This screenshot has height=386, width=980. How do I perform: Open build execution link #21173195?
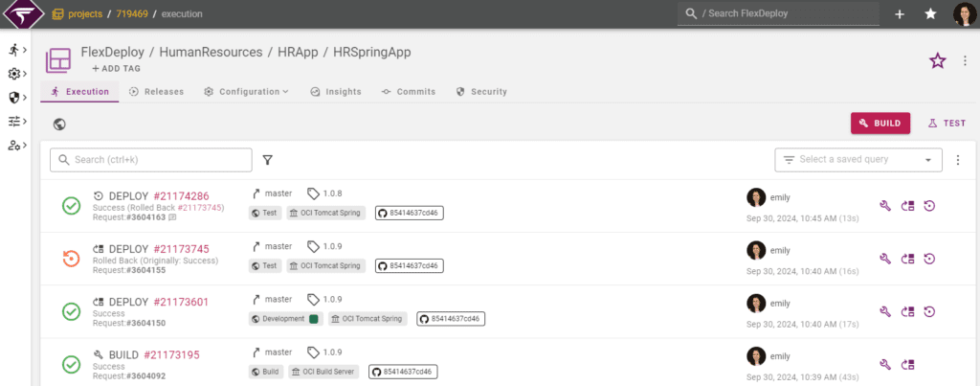click(x=171, y=354)
